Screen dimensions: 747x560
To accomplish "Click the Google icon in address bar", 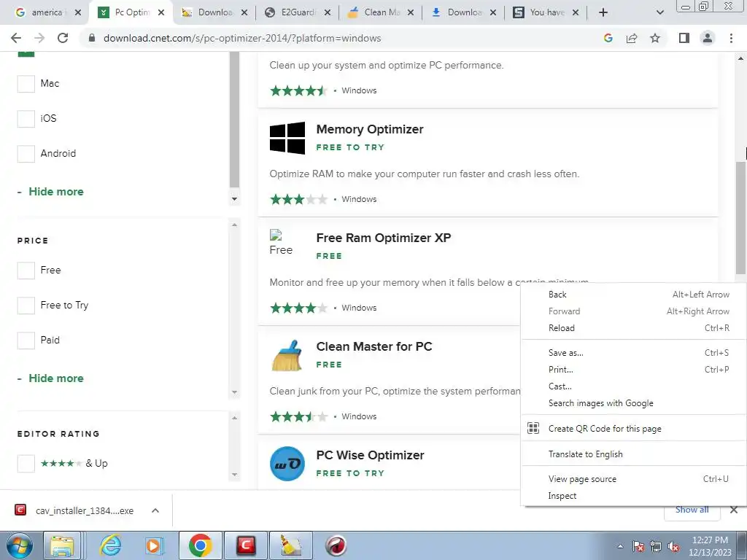I will click(608, 38).
